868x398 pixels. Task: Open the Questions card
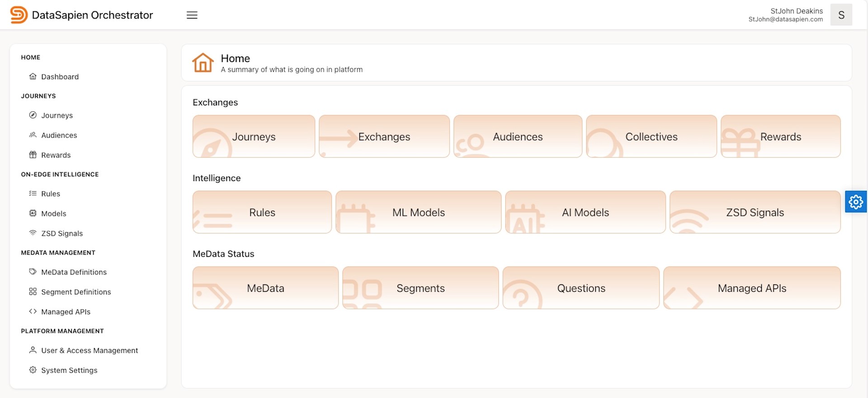581,288
